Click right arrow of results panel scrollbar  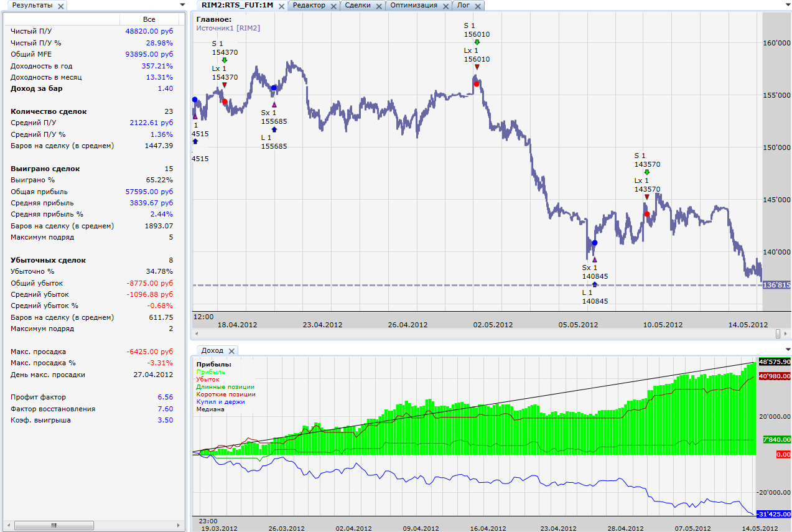tap(180, 526)
